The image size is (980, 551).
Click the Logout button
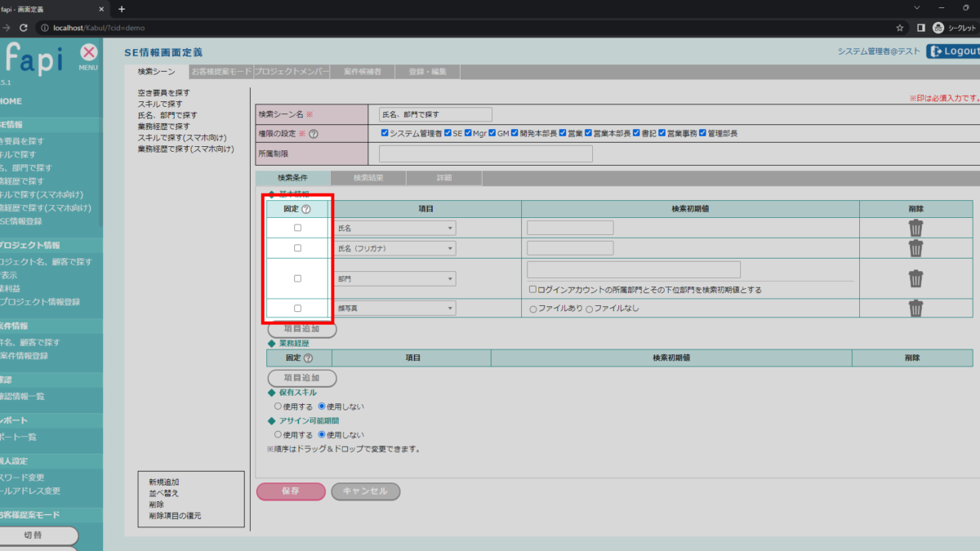(953, 51)
